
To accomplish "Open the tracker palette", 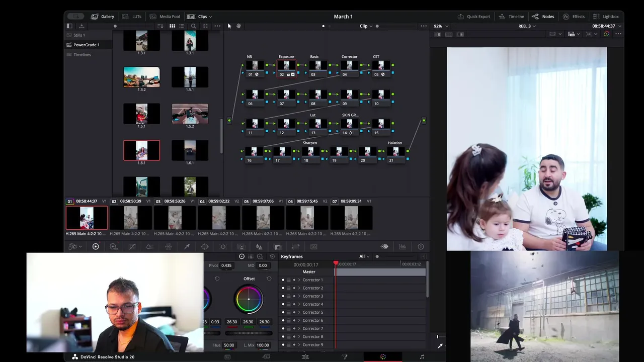I will 223,246.
